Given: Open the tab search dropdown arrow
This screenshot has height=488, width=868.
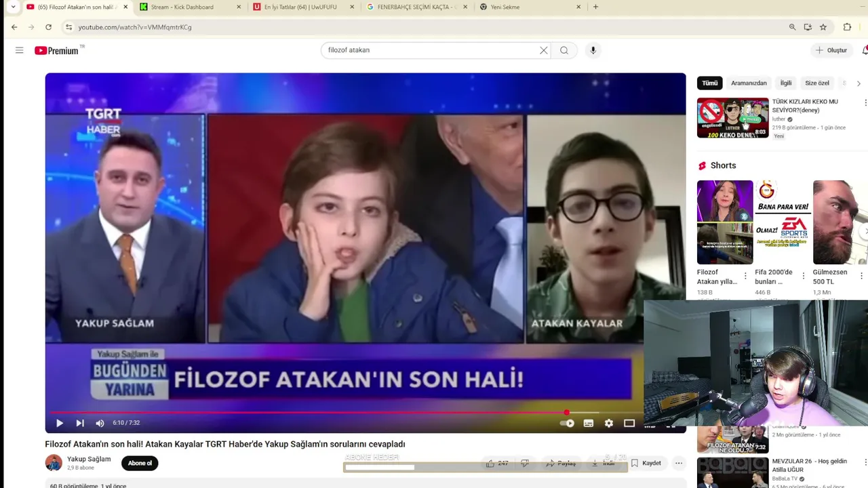Looking at the screenshot, I should point(13,7).
